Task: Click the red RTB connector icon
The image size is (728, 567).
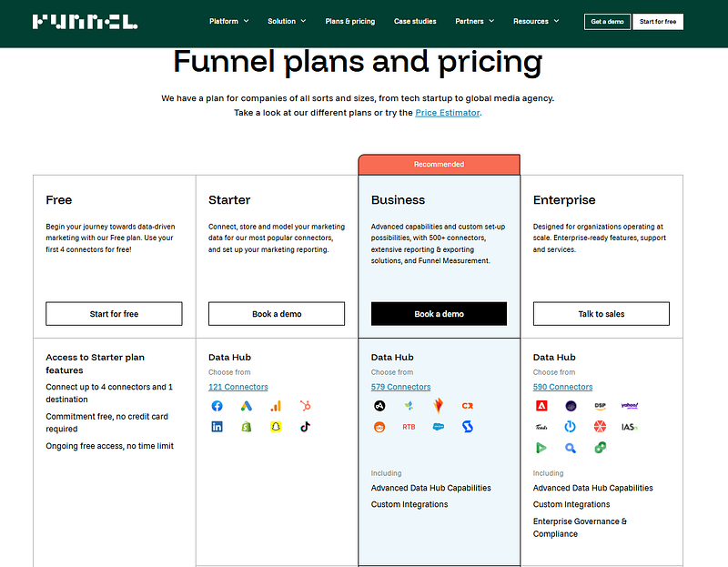Action: click(x=409, y=427)
